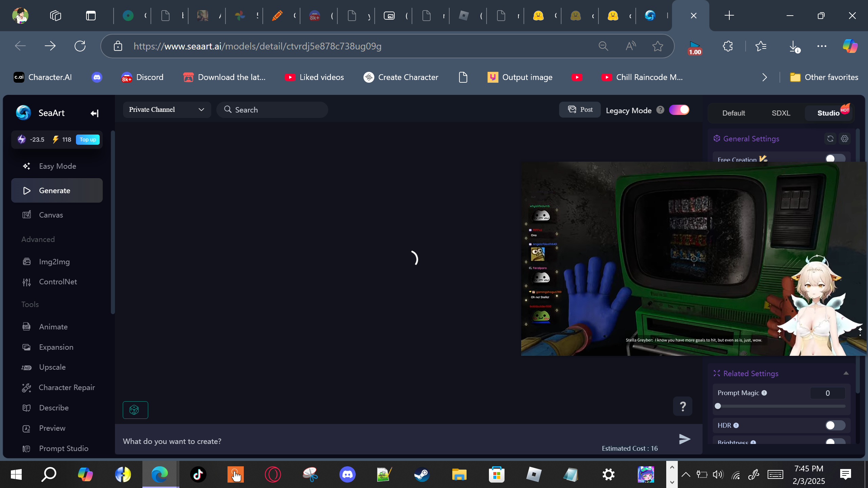Open Animate tool
The height and width of the screenshot is (488, 868).
point(57,327)
